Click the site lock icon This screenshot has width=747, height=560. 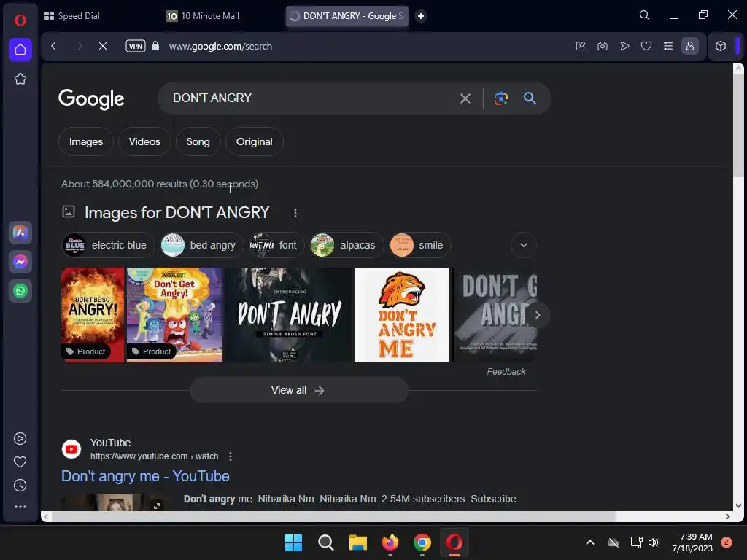coord(155,46)
